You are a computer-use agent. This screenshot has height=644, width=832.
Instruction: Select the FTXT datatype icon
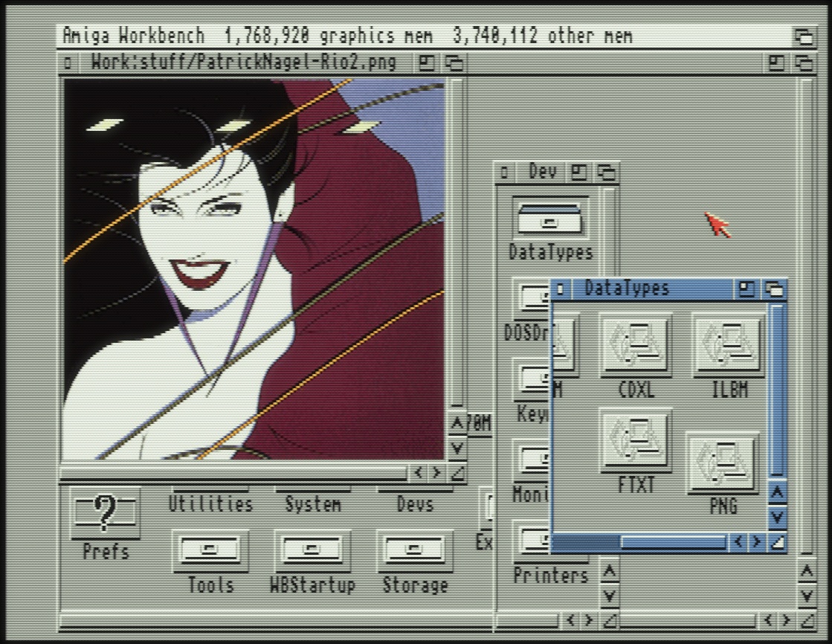tap(636, 440)
